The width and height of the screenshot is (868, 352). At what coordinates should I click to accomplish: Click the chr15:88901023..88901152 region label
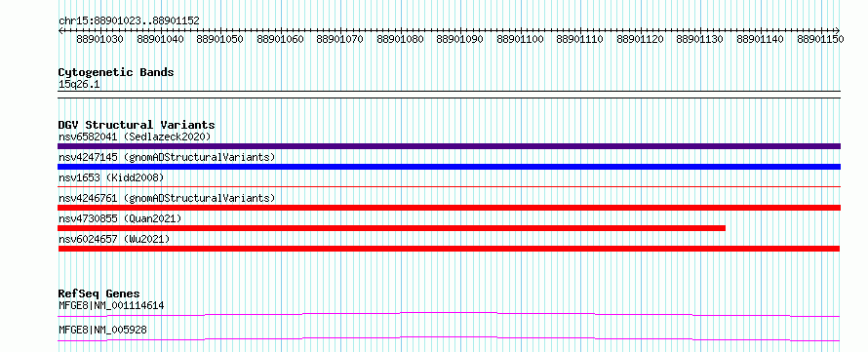(129, 20)
